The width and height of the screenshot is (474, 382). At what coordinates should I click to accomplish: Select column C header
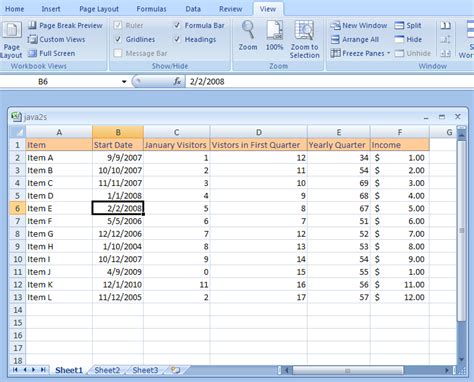177,132
